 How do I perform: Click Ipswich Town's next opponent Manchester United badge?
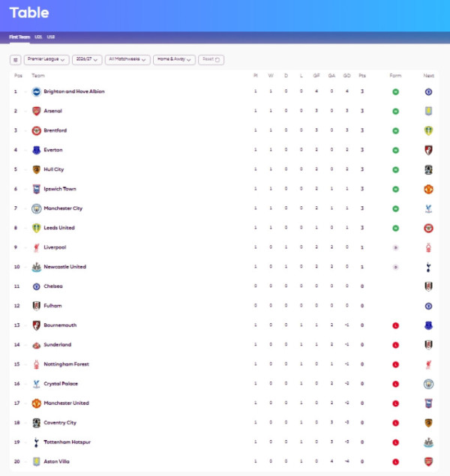[x=428, y=189]
